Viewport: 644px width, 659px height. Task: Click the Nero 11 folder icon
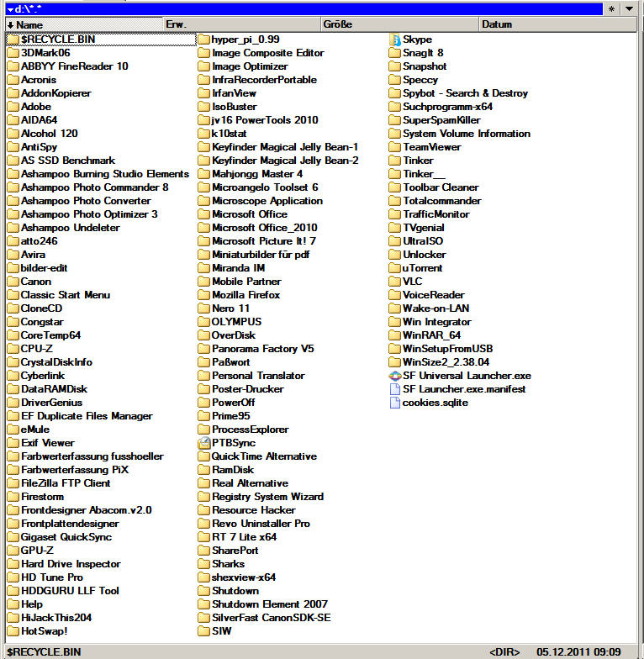(203, 308)
